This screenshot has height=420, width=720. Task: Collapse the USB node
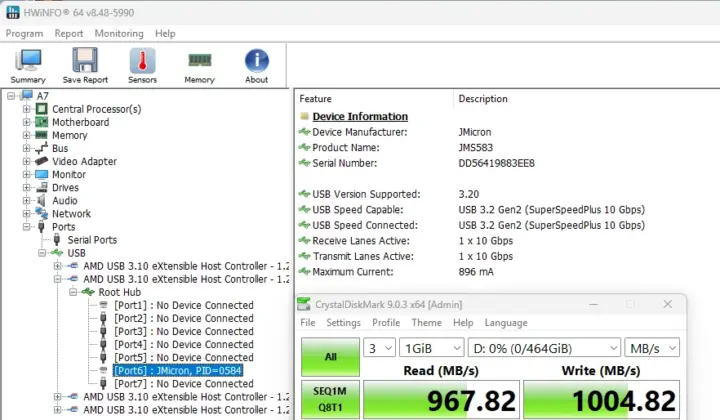pos(42,253)
